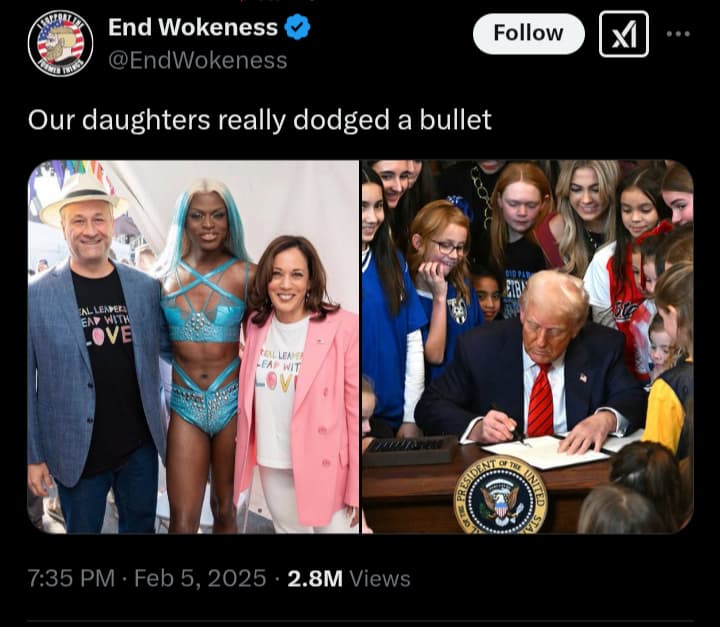Image resolution: width=720 pixels, height=627 pixels.
Task: Click the presidential seal on the desk
Action: [x=500, y=495]
